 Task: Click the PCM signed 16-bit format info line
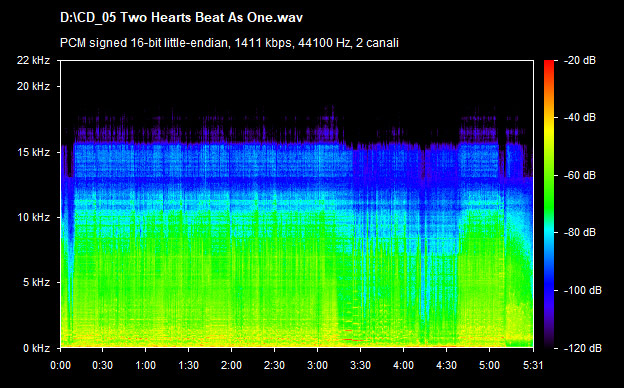[x=229, y=43]
